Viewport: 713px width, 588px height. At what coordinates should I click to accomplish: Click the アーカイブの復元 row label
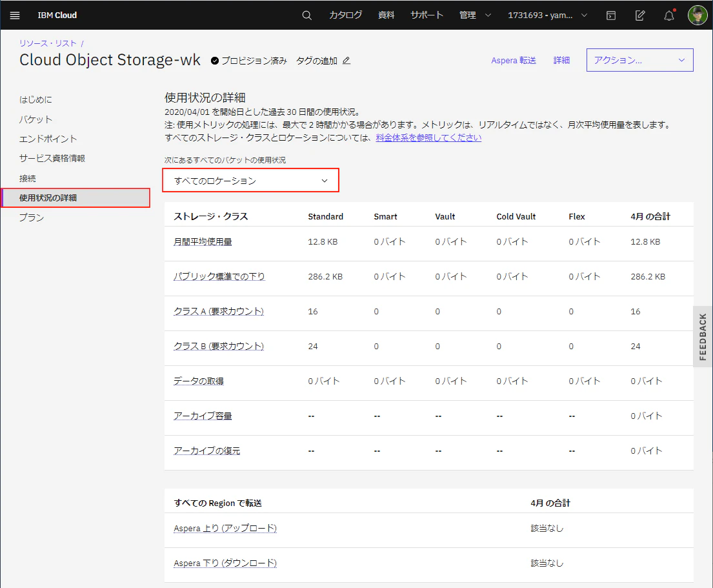pyautogui.click(x=207, y=451)
